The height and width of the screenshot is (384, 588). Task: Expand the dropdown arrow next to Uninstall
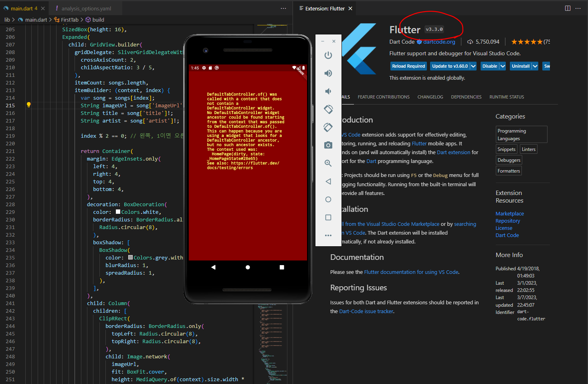point(535,66)
